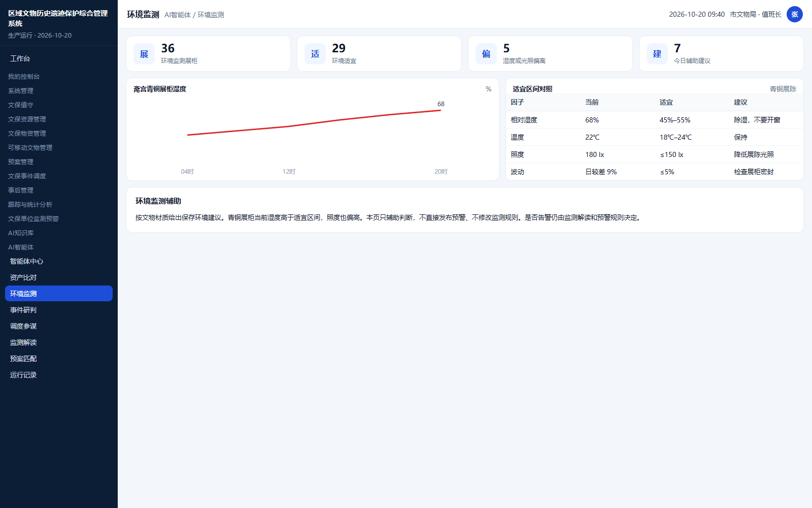Click the 除湿，不要开窗 suggestion cell
Screen dimensions: 812x508
(x=757, y=120)
